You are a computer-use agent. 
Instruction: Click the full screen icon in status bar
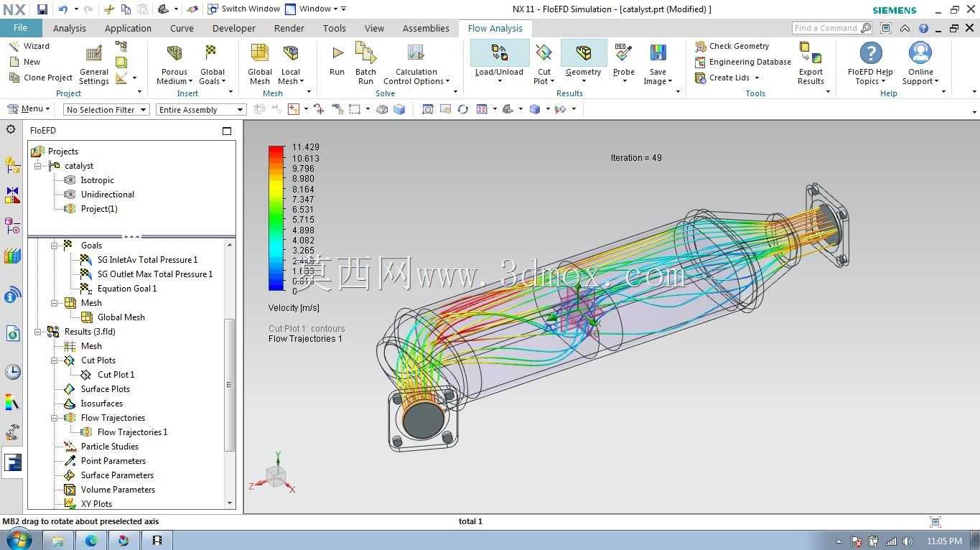click(935, 522)
